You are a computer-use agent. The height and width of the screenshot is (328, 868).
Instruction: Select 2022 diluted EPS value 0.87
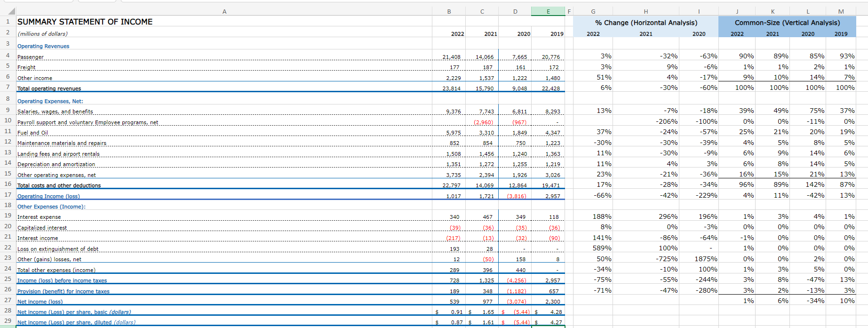pyautogui.click(x=457, y=322)
